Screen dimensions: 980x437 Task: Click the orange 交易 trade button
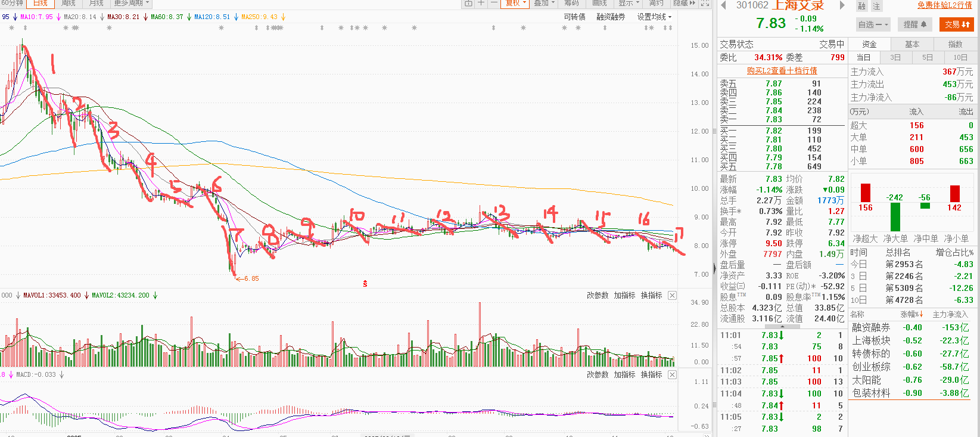(957, 24)
